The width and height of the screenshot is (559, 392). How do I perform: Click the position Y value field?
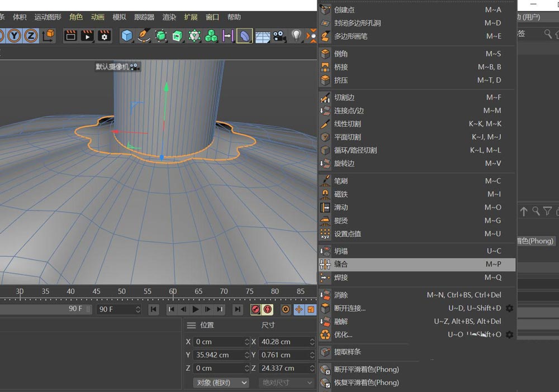(218, 355)
